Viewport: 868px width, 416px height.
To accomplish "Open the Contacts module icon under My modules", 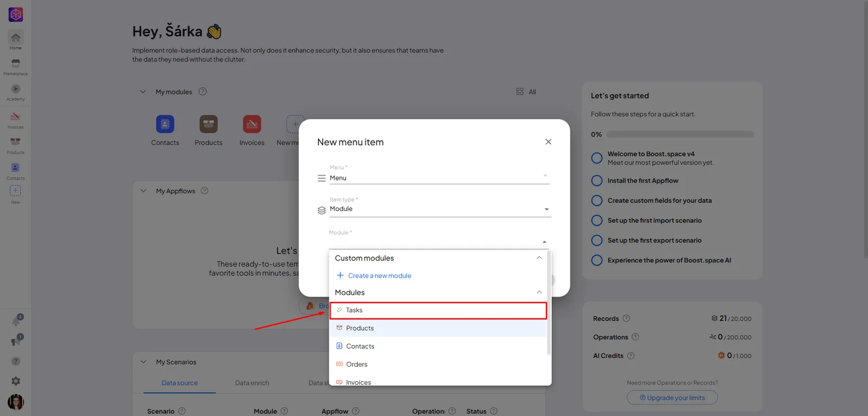I will tap(165, 124).
